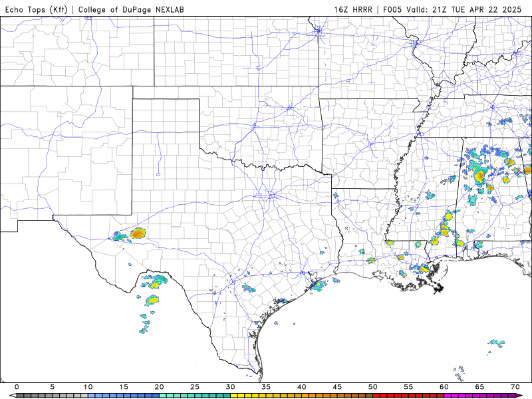Screen dimensions: 532x399
Task: Click the colorbar label "30"
Action: click(230, 387)
